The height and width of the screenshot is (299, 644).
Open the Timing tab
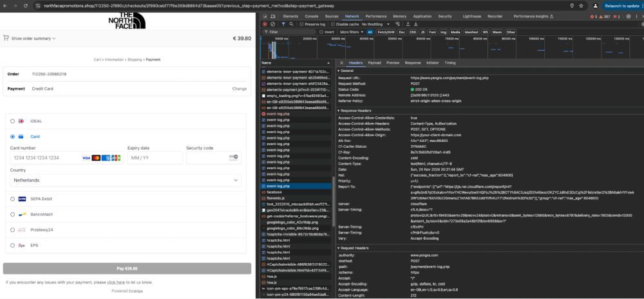tap(450, 63)
